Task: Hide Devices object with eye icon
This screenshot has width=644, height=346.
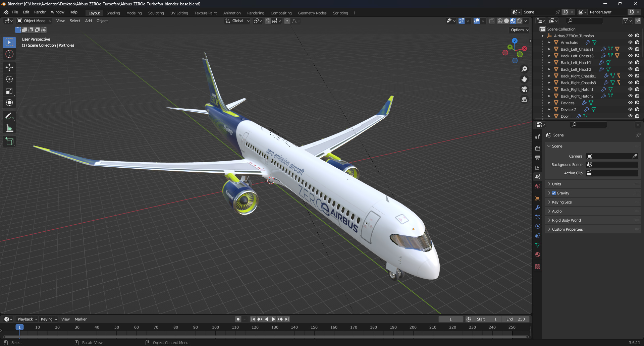Action: 630,103
